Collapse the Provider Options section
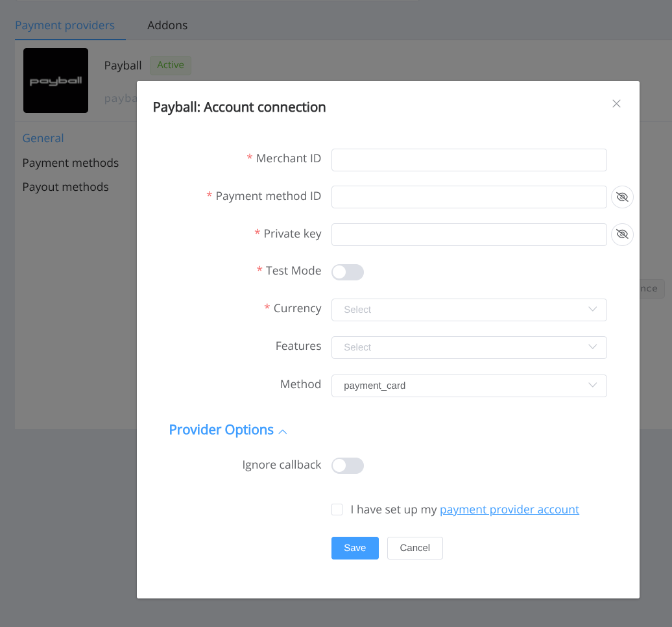Image resolution: width=672 pixels, height=627 pixels. click(228, 430)
